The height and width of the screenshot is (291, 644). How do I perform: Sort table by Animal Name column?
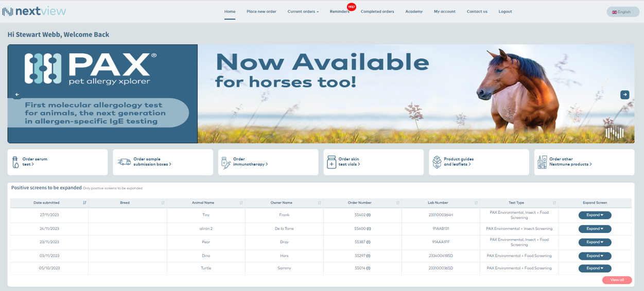pos(241,203)
